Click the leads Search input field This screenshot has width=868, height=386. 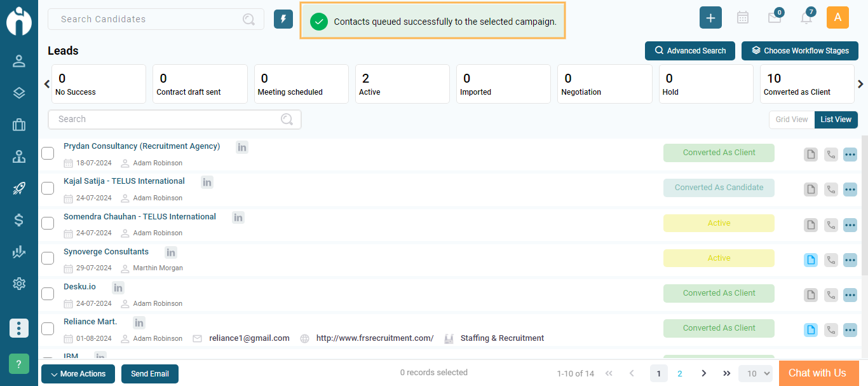[168, 120]
